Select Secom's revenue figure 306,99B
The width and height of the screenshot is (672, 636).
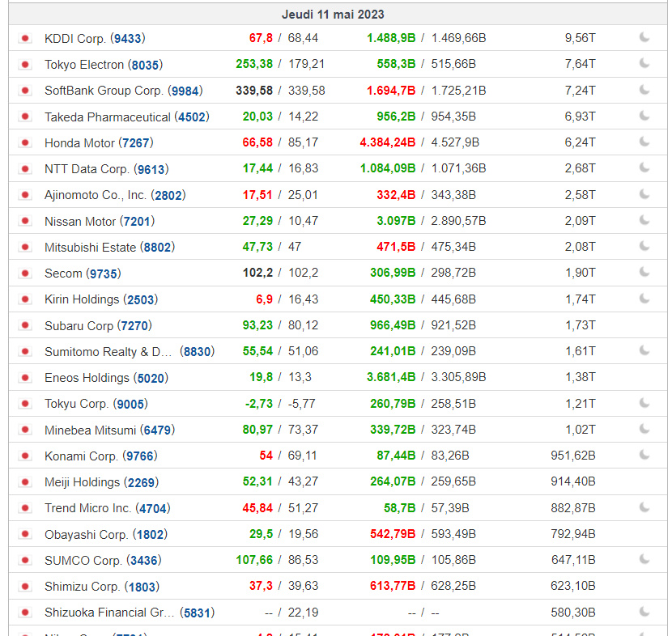point(393,273)
